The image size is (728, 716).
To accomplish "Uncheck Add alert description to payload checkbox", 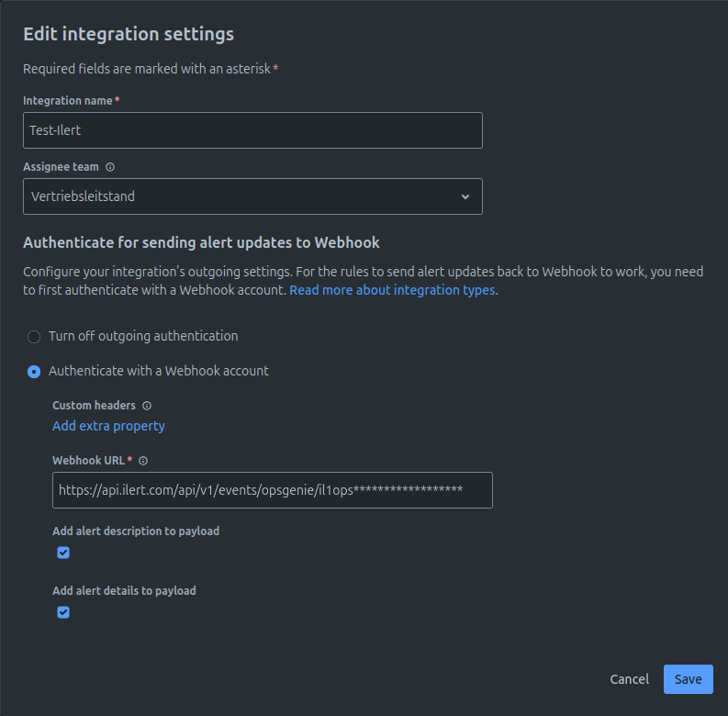I will [x=63, y=553].
